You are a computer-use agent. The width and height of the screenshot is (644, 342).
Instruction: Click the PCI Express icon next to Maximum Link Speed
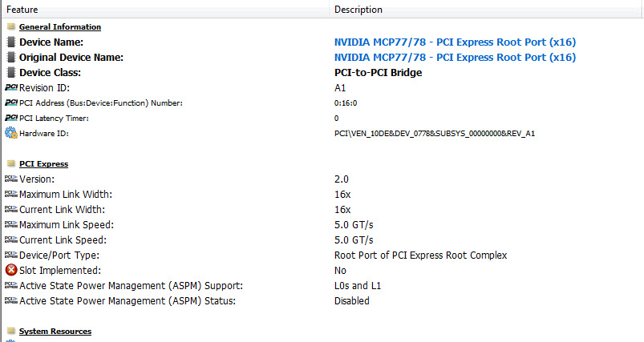pyautogui.click(x=11, y=224)
